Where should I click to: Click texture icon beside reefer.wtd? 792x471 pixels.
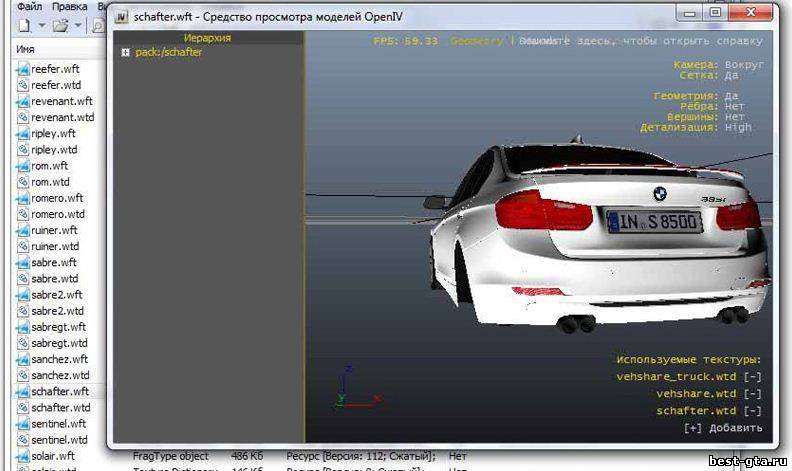pos(23,85)
